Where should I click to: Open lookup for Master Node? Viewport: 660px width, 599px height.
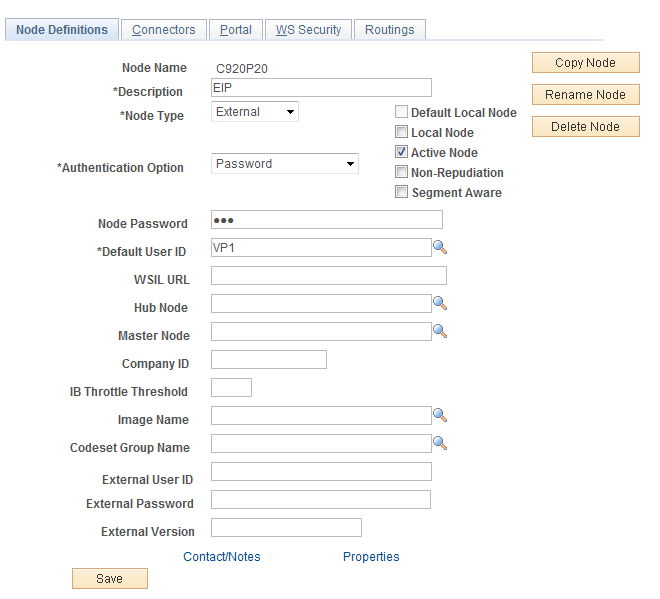point(440,331)
